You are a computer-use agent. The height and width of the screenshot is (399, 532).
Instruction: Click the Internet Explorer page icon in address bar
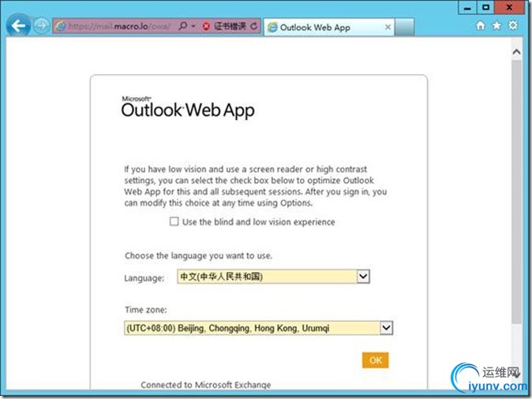tap(61, 26)
